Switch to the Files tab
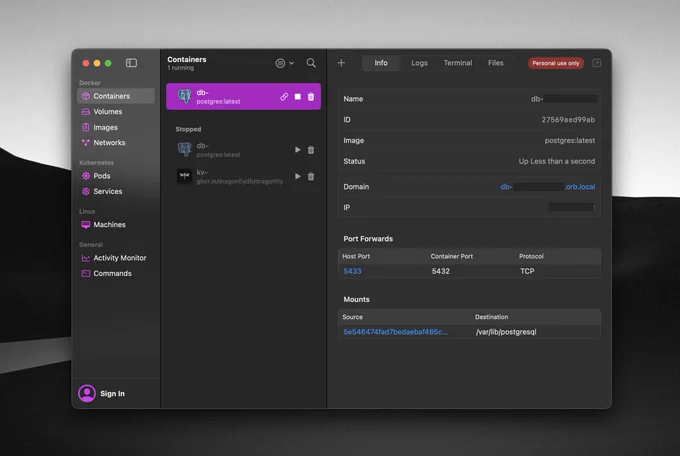The image size is (680, 456). (496, 63)
